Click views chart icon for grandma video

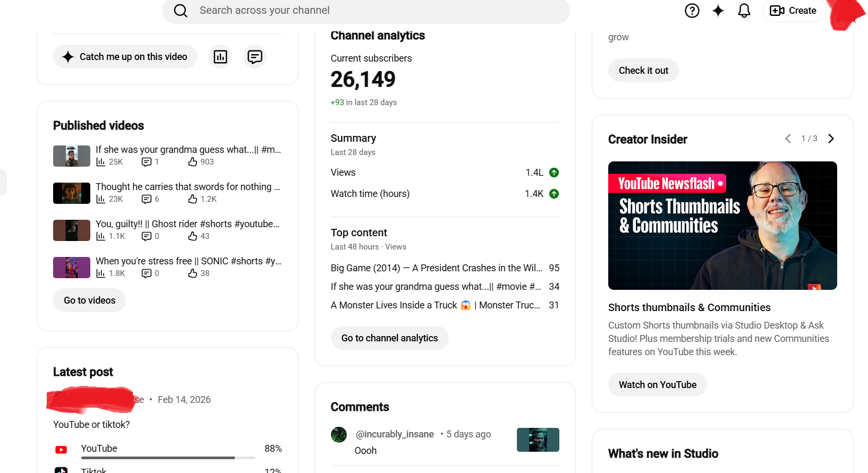[100, 162]
